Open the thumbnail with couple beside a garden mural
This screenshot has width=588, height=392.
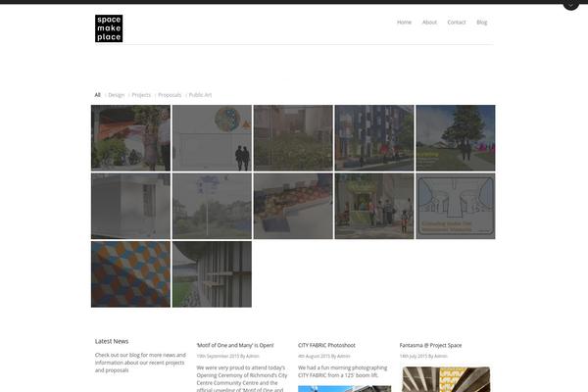pos(130,138)
